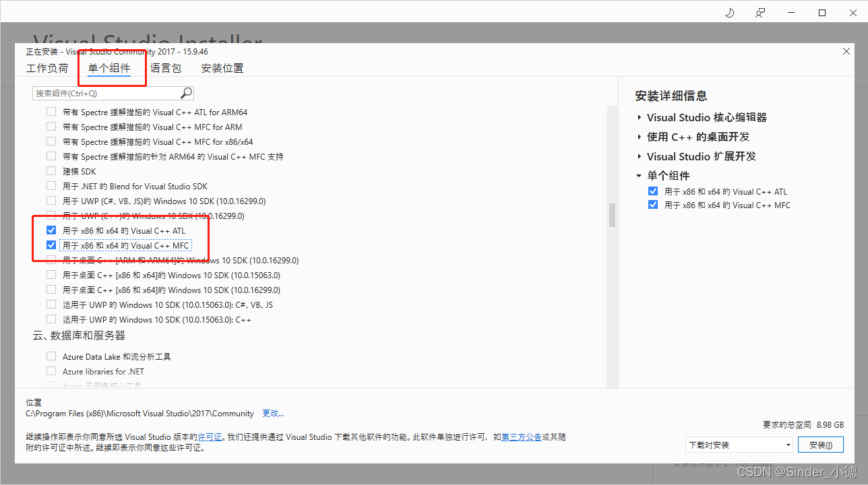Minimize the Visual Studio Installer window
Image resolution: width=868 pixels, height=485 pixels.
click(x=791, y=13)
